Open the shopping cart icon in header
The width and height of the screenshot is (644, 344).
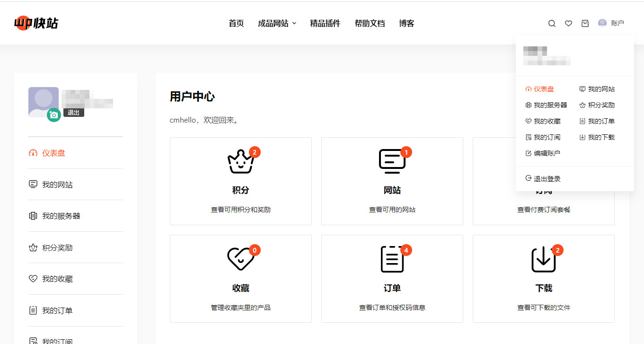click(585, 23)
